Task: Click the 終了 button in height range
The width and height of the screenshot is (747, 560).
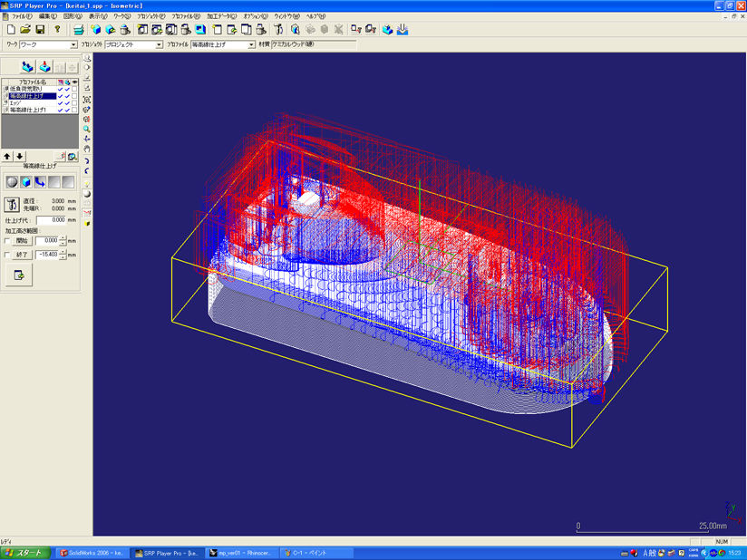Action: (23, 256)
